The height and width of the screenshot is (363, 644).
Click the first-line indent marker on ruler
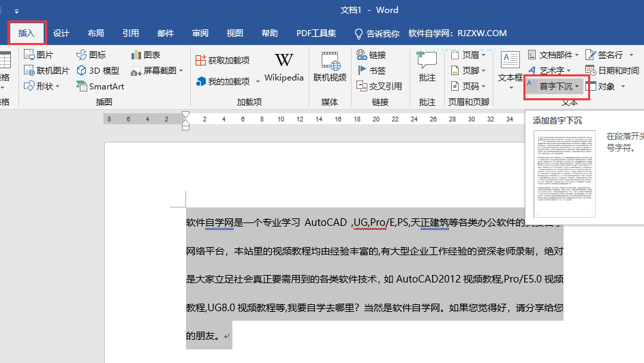[x=185, y=115]
